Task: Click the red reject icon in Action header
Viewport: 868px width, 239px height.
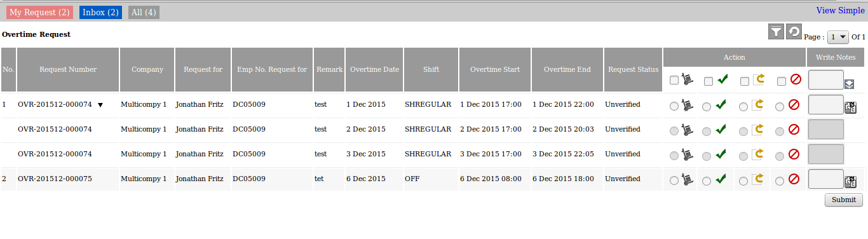Action: pyautogui.click(x=794, y=80)
